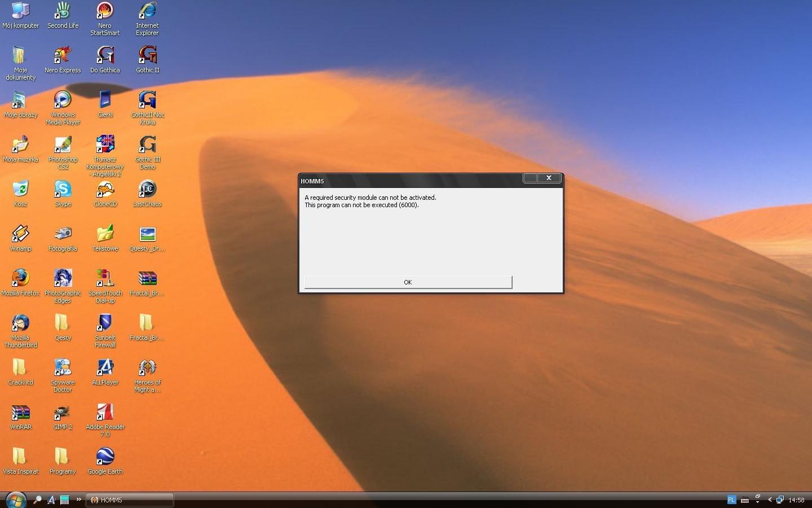The image size is (812, 508).
Task: Select the GIMP 2 shortcut
Action: tap(63, 416)
